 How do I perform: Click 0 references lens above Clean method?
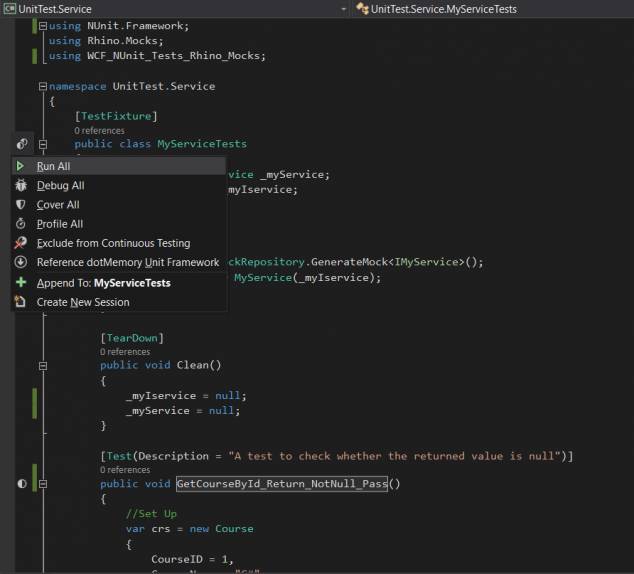[x=125, y=352]
